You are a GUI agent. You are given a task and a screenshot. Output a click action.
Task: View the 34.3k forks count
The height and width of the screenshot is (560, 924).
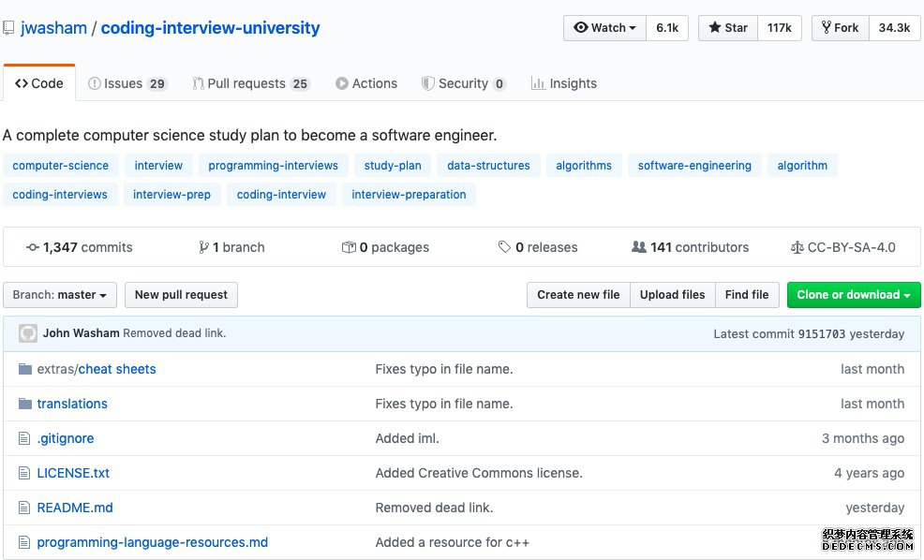point(894,28)
